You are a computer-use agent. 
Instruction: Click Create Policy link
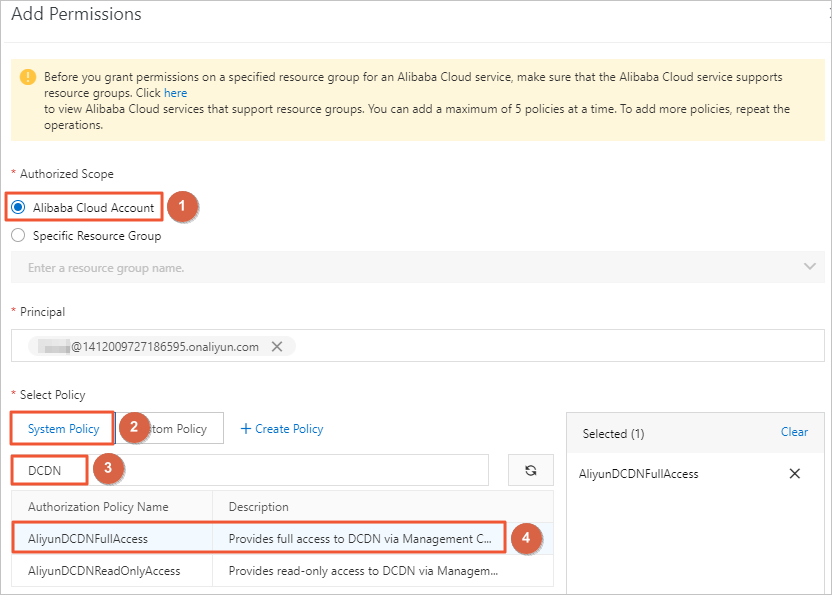(x=289, y=429)
